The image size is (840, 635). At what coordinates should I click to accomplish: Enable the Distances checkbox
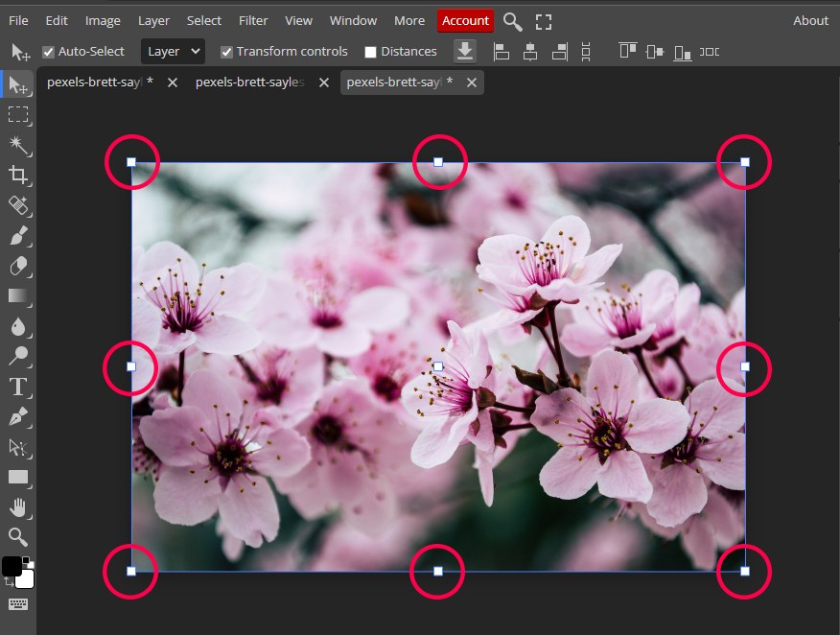pyautogui.click(x=370, y=51)
